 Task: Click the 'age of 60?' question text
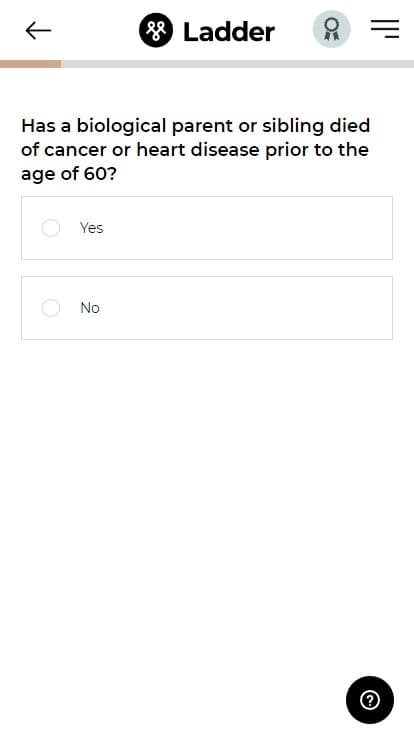pos(68,175)
